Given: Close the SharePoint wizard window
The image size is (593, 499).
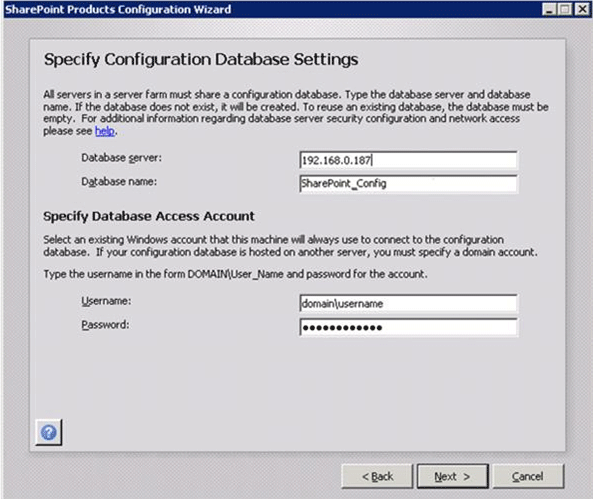Looking at the screenshot, I should [581, 9].
